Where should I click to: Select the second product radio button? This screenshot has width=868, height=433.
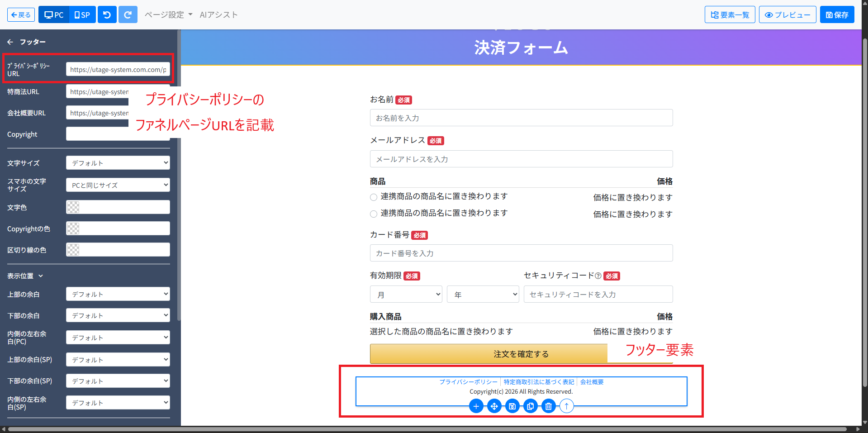(374, 214)
